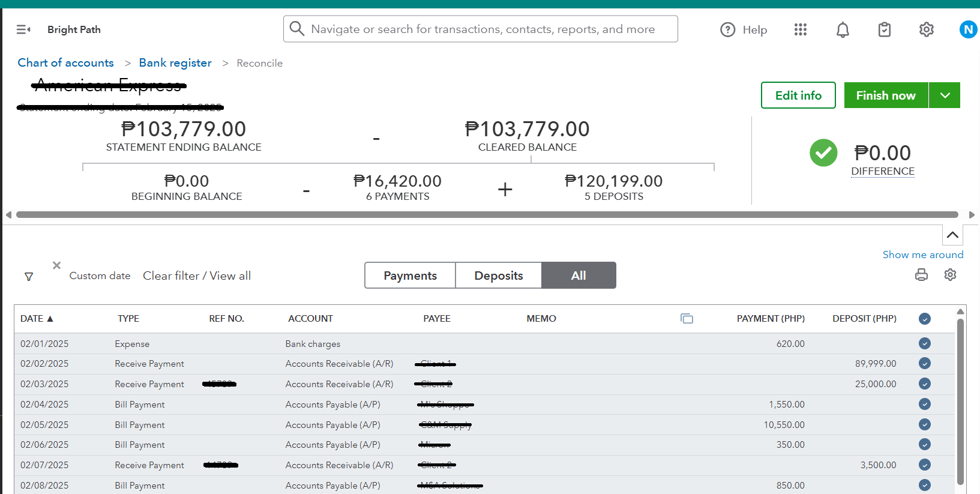Open the Bank register breadcrumb link

click(x=175, y=63)
